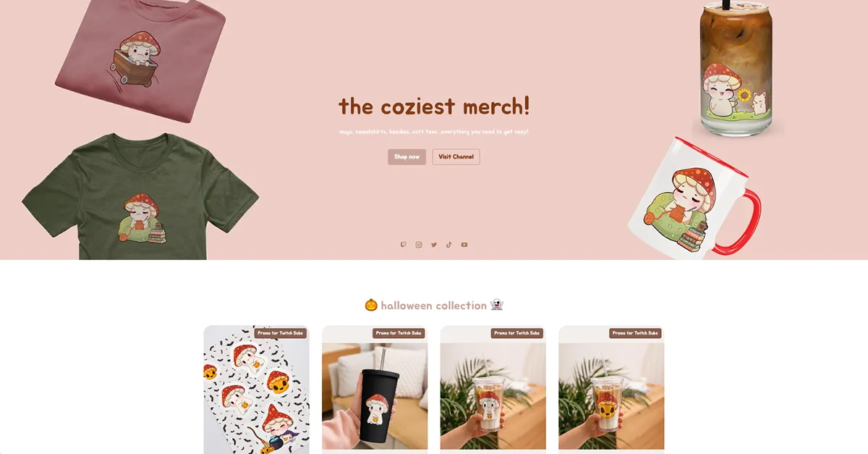Open the YouTube social icon

pyautogui.click(x=464, y=245)
